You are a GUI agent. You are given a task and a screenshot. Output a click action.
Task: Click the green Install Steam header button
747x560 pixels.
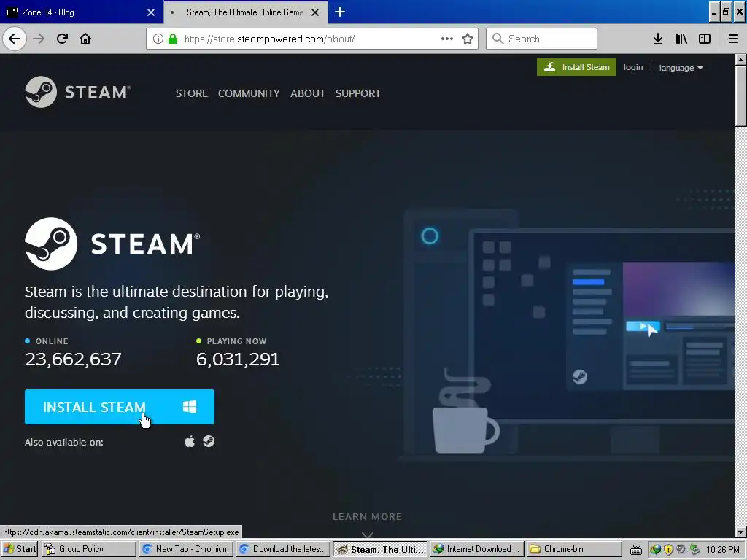tap(576, 67)
